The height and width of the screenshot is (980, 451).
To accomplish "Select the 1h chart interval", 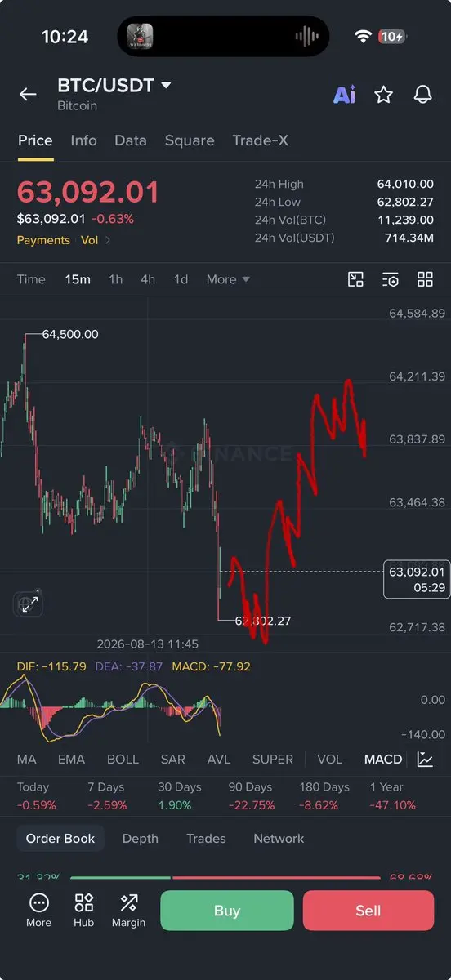I will coord(116,279).
